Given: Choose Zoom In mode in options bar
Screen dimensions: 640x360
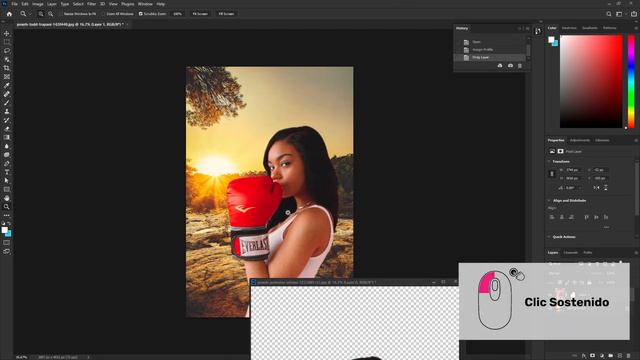Looking at the screenshot, I should tap(41, 14).
